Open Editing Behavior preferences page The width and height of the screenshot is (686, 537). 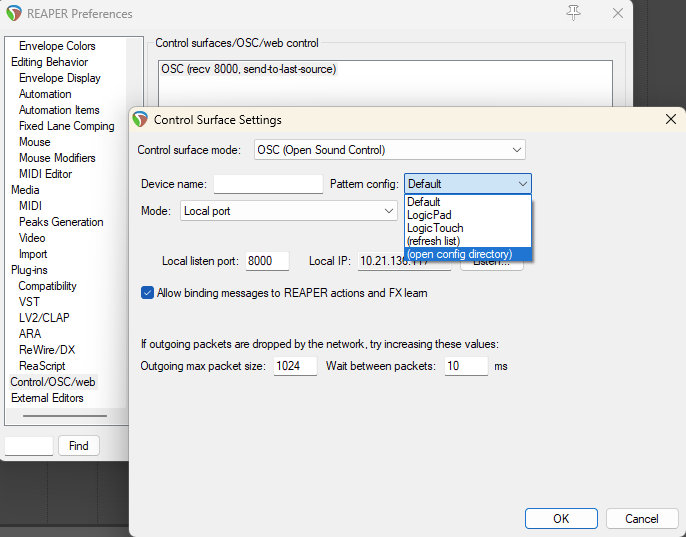pos(49,62)
